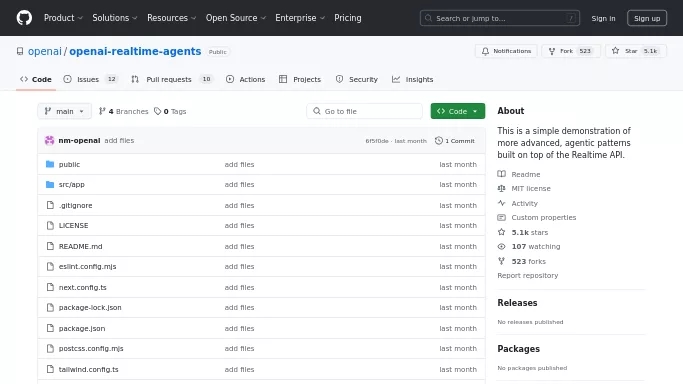
Task: Open the Projects tab
Action: point(300,79)
